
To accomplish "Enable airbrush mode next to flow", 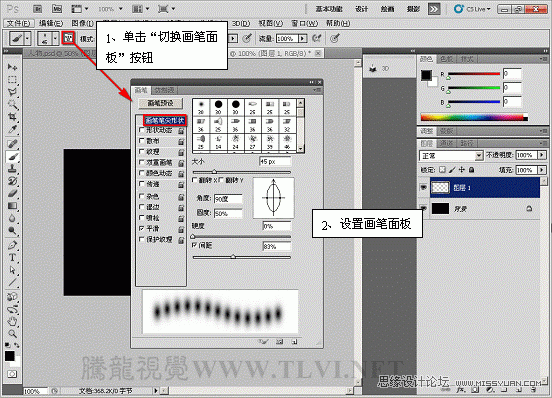I will coord(316,38).
